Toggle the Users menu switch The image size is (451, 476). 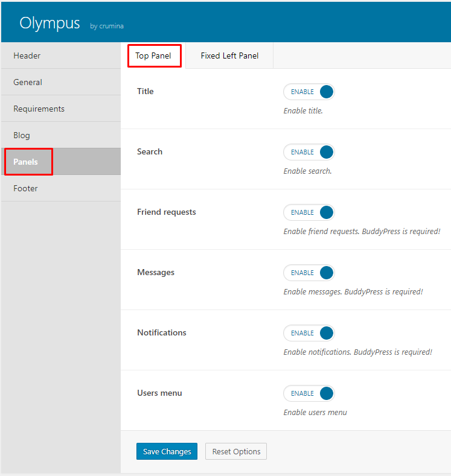(x=309, y=393)
